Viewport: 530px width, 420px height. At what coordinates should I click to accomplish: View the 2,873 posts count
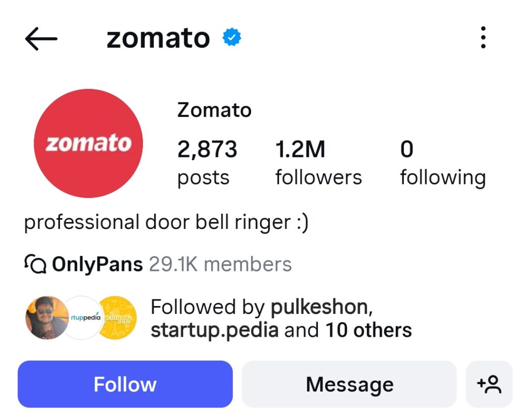[207, 163]
